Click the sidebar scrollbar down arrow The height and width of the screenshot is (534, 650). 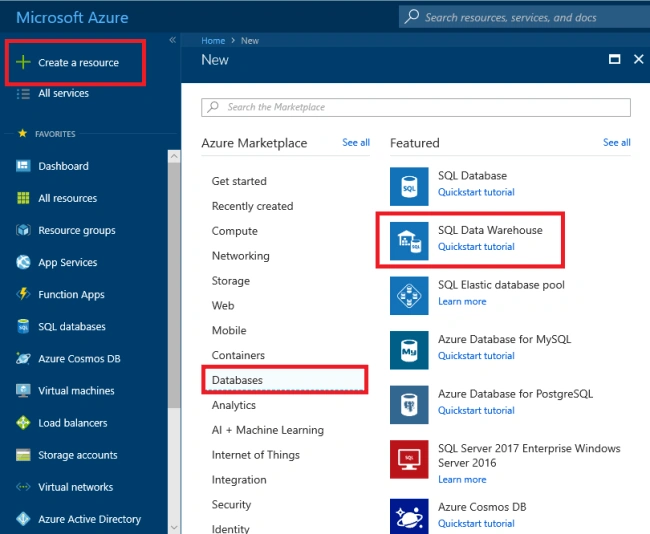pyautogui.click(x=174, y=527)
